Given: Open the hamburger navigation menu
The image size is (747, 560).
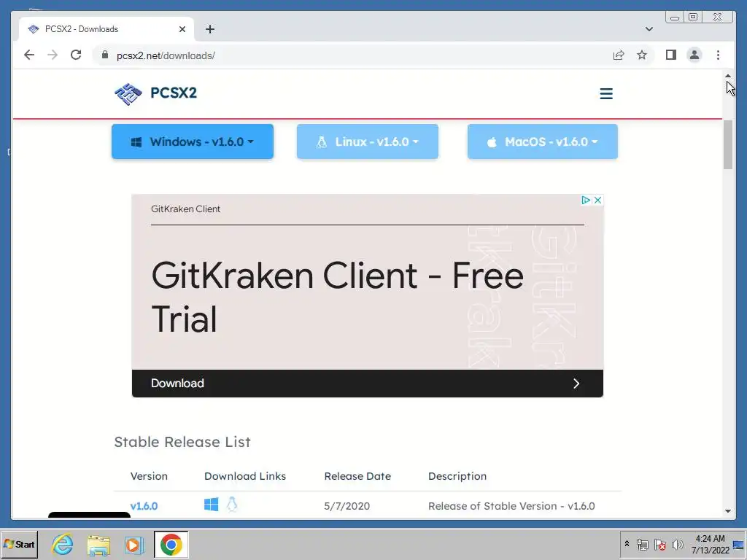Looking at the screenshot, I should pos(606,94).
